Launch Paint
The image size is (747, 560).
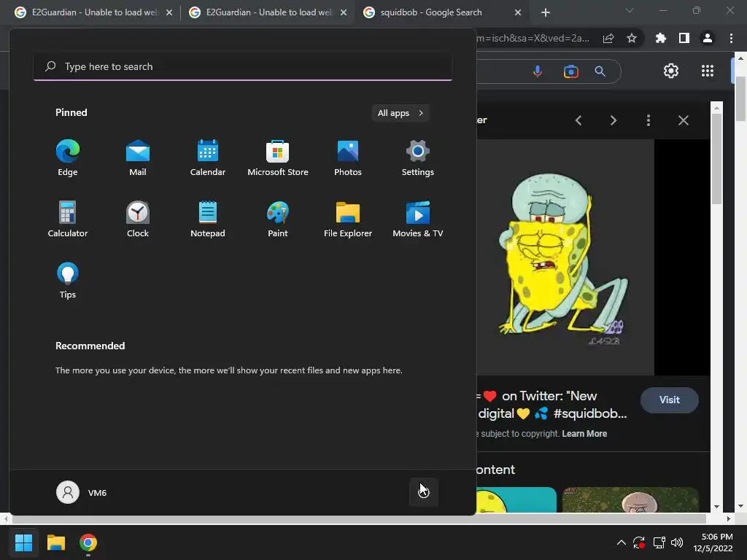[278, 219]
